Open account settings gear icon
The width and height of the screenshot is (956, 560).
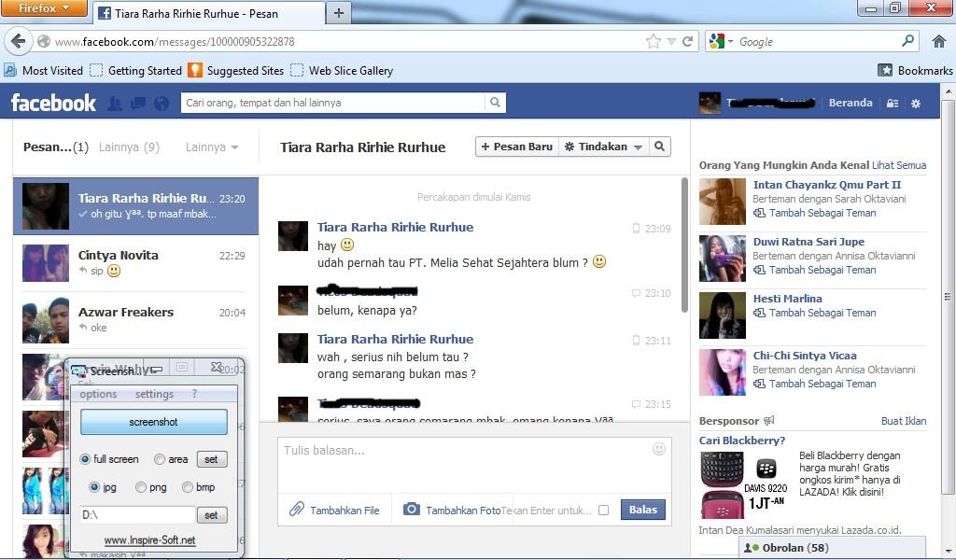[916, 104]
